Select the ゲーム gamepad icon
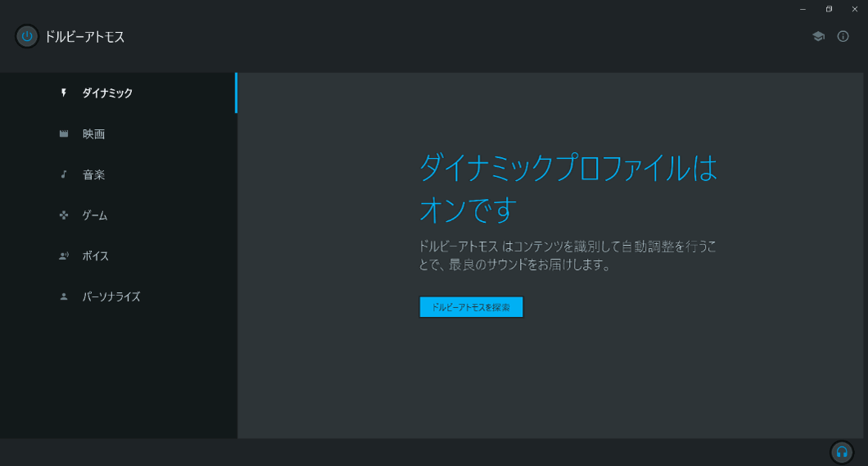Viewport: 868px width, 466px height. tap(64, 215)
